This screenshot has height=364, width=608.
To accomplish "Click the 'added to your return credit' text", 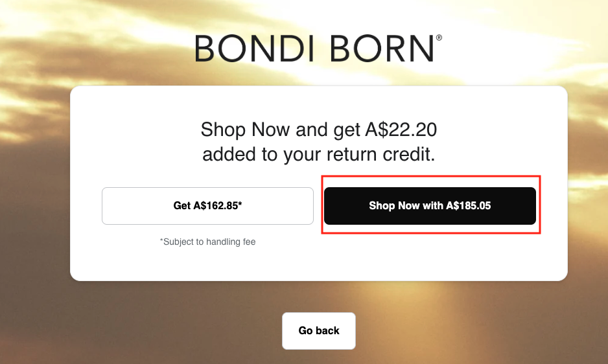I will (318, 155).
